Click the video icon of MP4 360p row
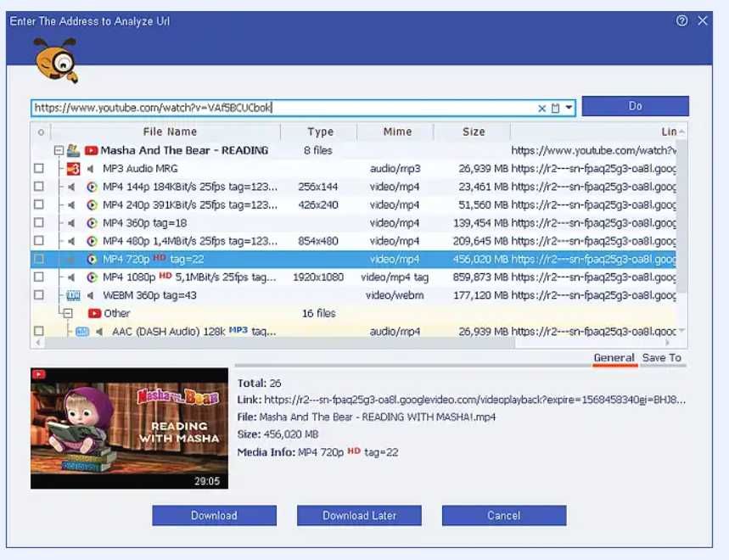 click(92, 223)
